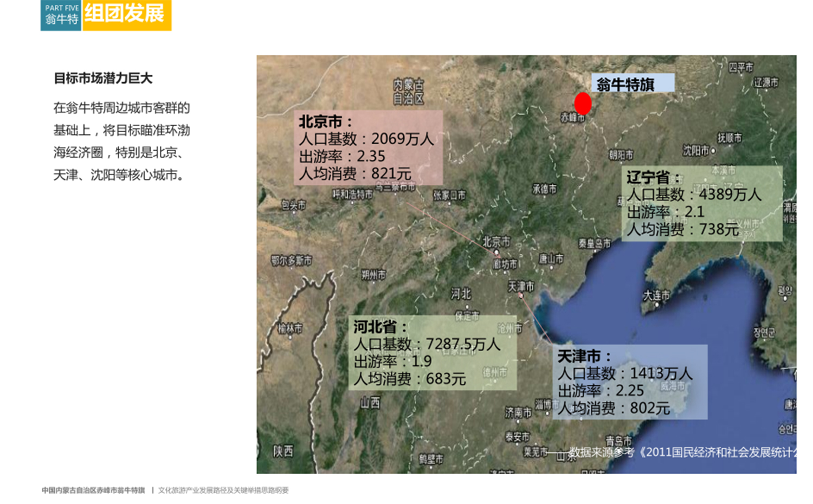The image size is (813, 504).
Task: Click the 济南市 map label
Action: (518, 413)
